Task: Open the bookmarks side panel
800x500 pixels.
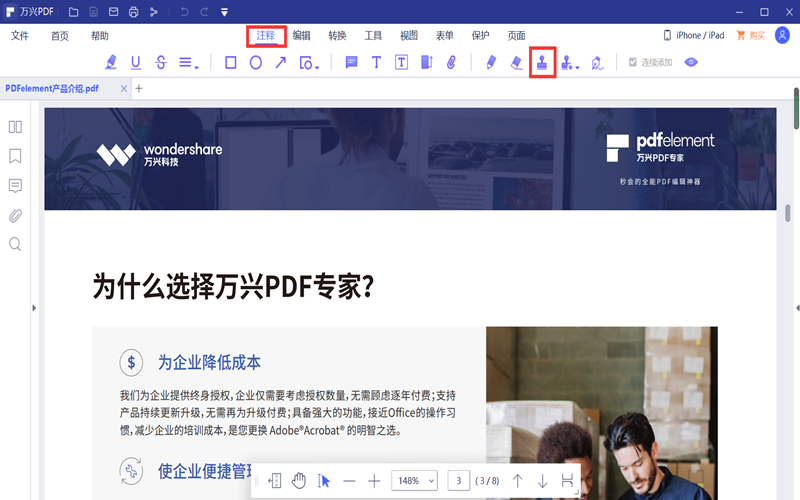Action: [x=15, y=156]
